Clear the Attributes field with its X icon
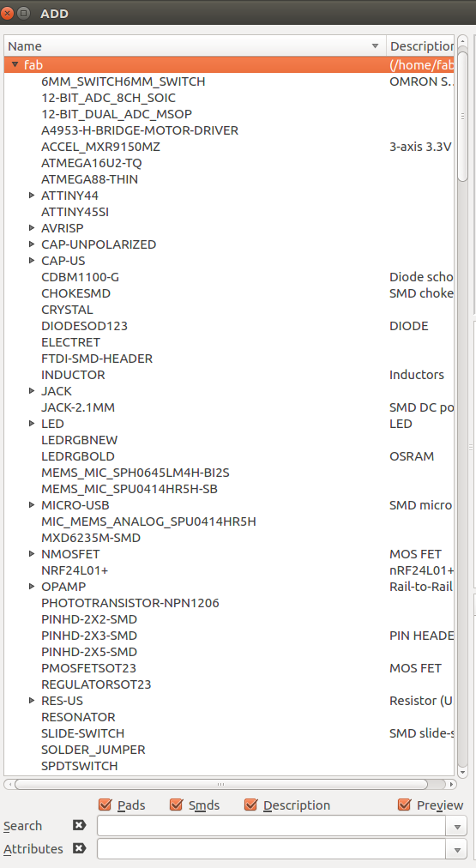The height and width of the screenshot is (868, 476). point(80,848)
